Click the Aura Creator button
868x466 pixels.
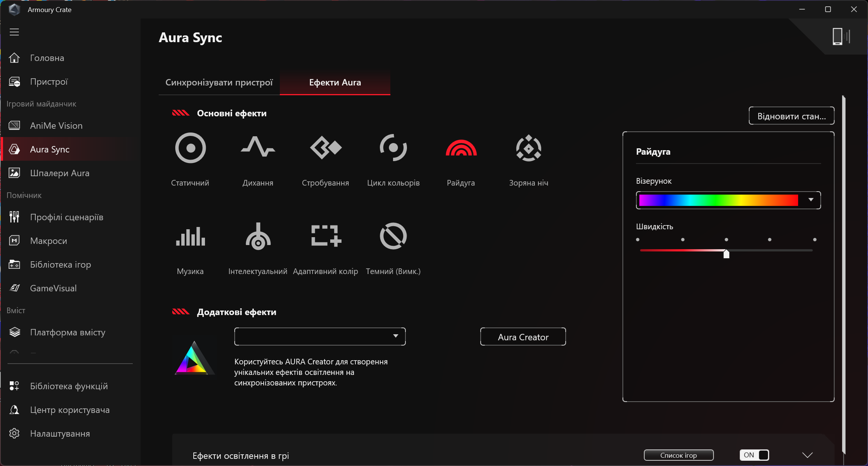pyautogui.click(x=523, y=337)
